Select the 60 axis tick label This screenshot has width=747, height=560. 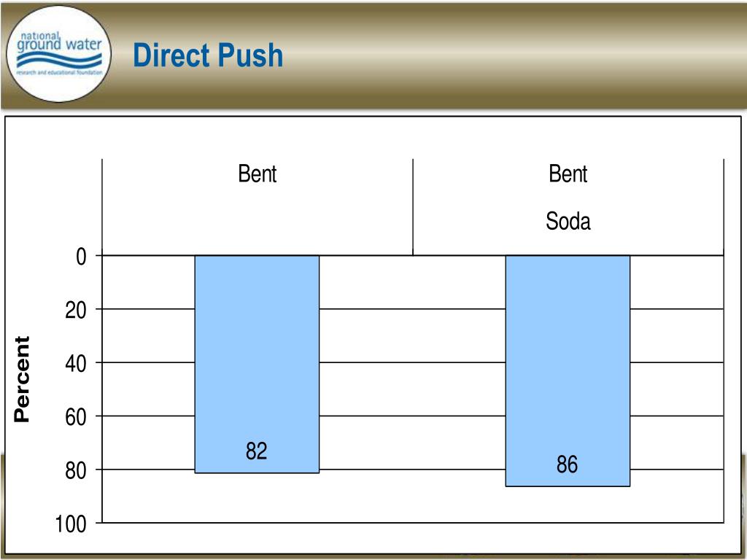pyautogui.click(x=76, y=417)
